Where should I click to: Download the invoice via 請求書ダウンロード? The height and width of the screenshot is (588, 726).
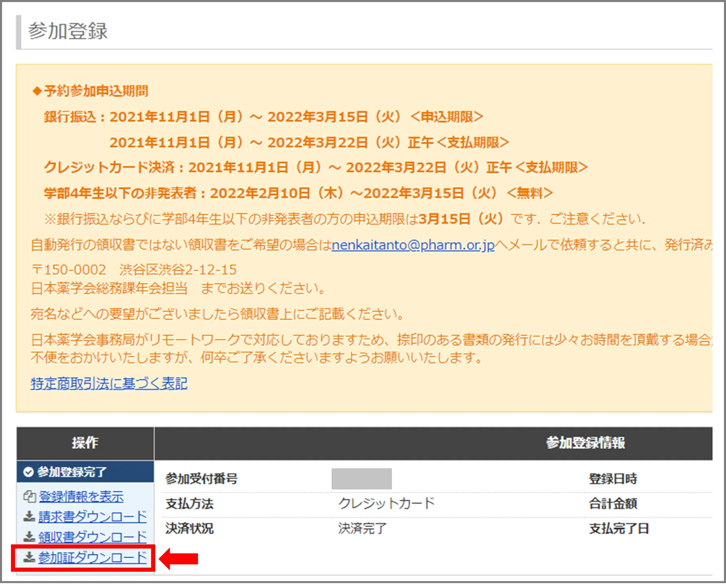tap(92, 517)
